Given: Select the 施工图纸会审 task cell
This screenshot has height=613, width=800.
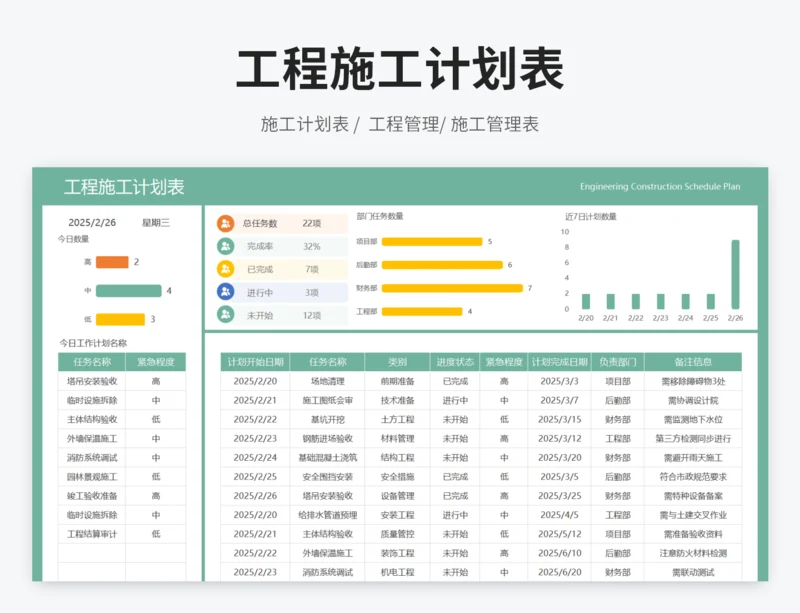Looking at the screenshot, I should pos(328,401).
